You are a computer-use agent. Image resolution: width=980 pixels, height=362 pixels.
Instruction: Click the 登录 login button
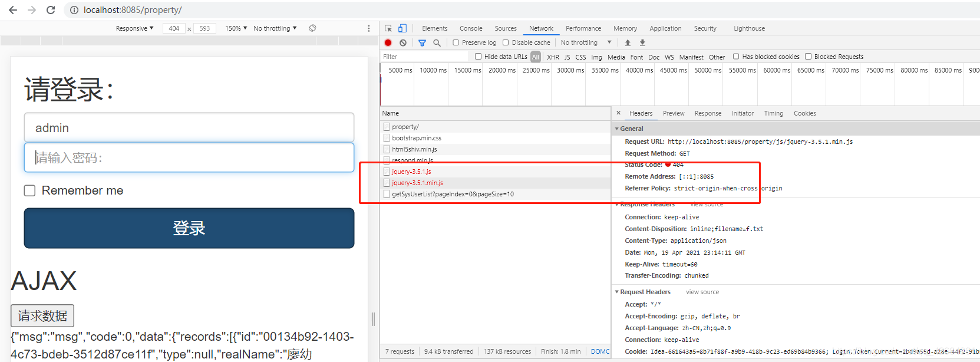point(189,228)
